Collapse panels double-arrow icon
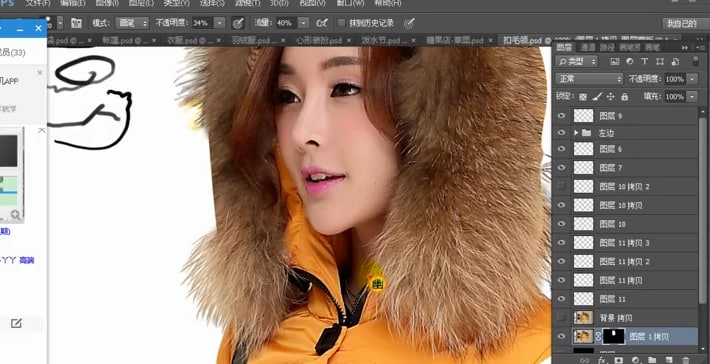710x364 pixels. point(685,48)
